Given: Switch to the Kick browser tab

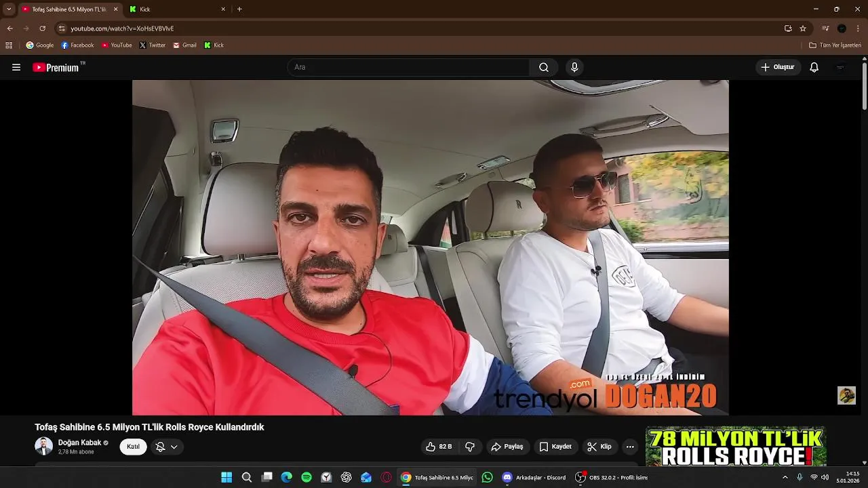Looking at the screenshot, I should click(178, 9).
